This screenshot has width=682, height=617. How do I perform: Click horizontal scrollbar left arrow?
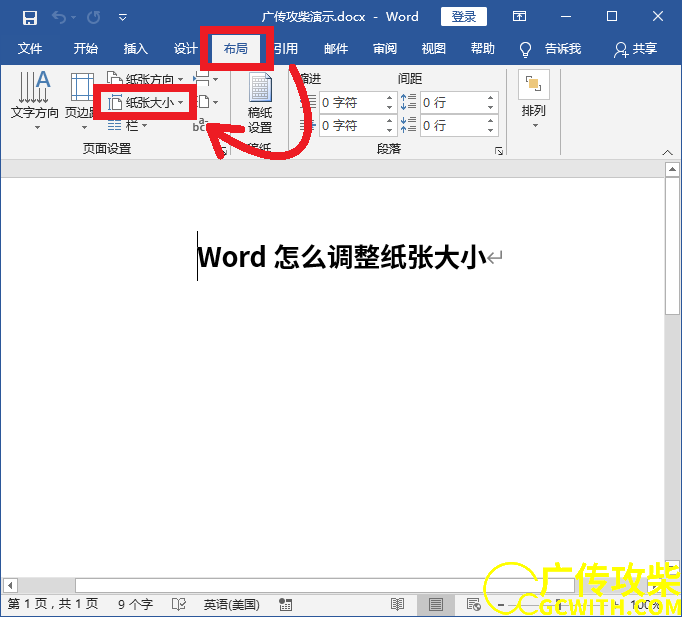click(x=10, y=585)
